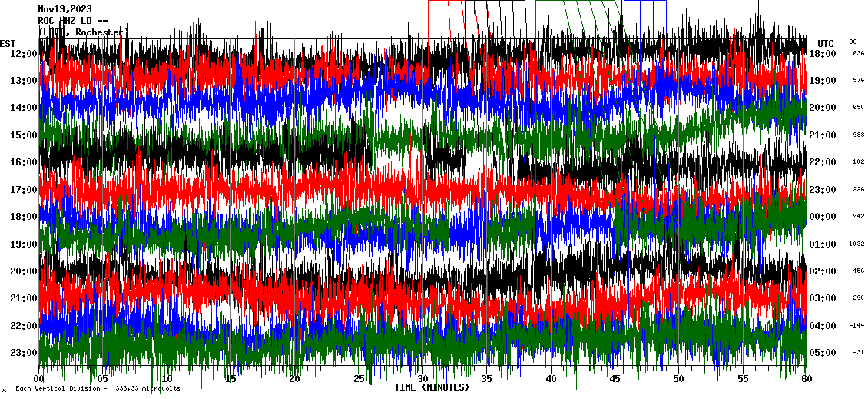Click the 19:00 EST row label

25,244
